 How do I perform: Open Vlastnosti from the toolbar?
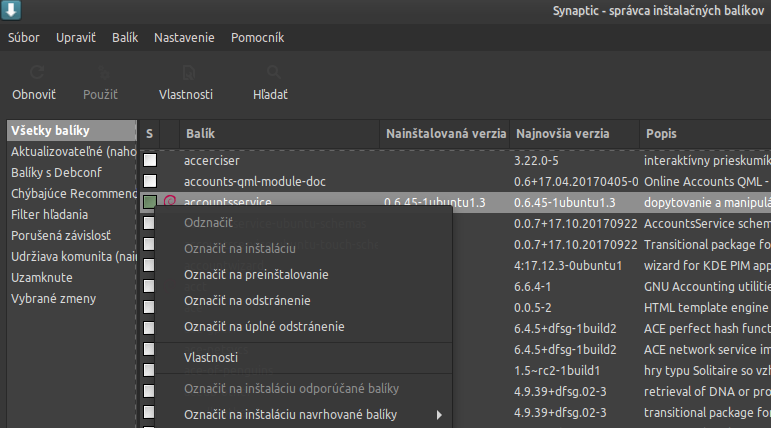(186, 74)
